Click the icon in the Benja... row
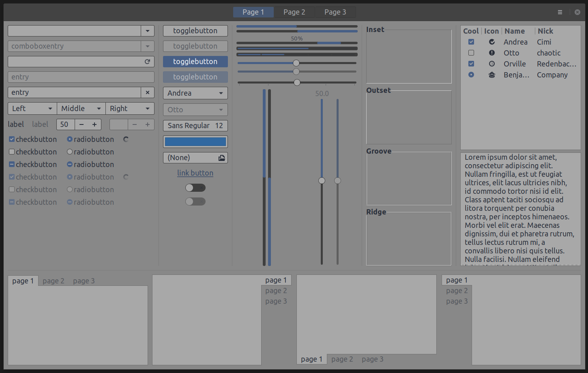The image size is (588, 373). point(492,75)
